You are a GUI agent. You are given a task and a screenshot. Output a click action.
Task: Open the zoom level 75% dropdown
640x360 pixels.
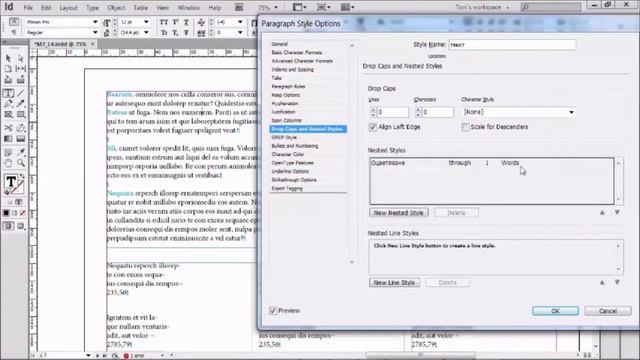pos(276,7)
